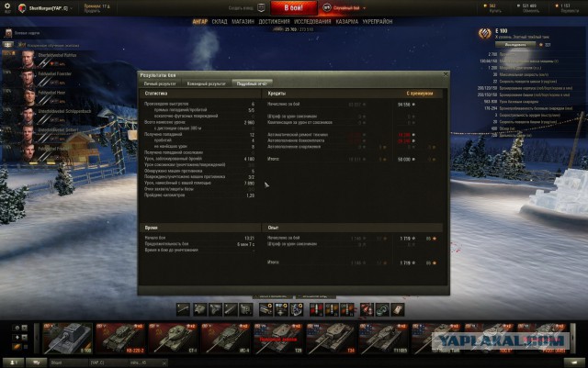
Task: Click the channels button beside contacts
Action: 37,362
